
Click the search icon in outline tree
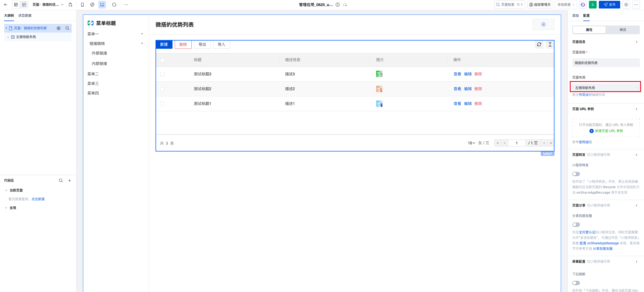click(x=67, y=28)
